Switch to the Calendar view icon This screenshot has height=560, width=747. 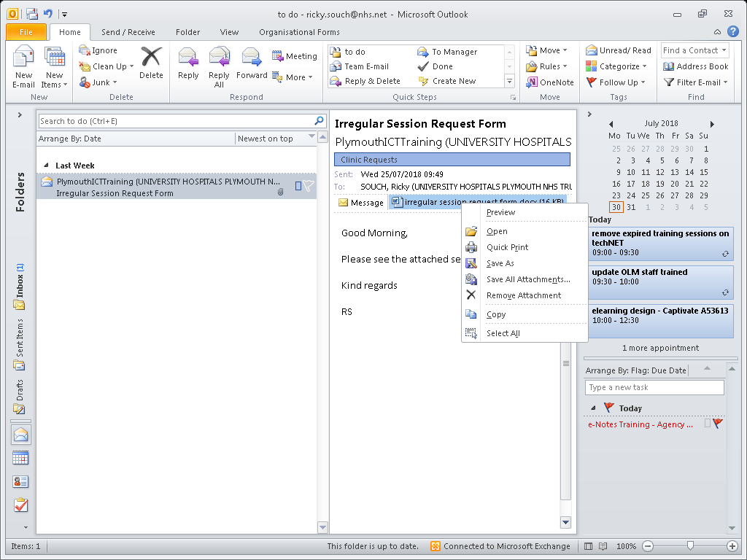pos(20,458)
